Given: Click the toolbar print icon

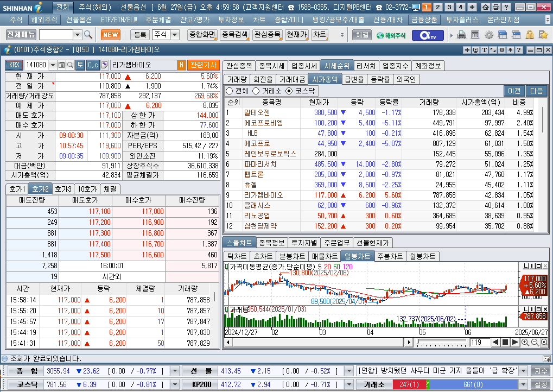Looking at the screenshot, I should (x=462, y=35).
